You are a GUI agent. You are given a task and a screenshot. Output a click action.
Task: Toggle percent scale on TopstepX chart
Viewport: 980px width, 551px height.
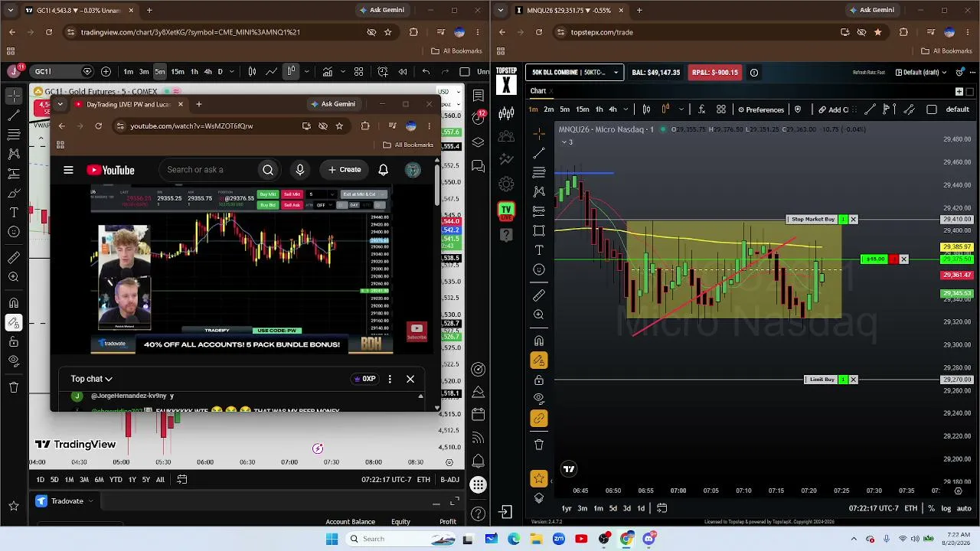pyautogui.click(x=931, y=508)
